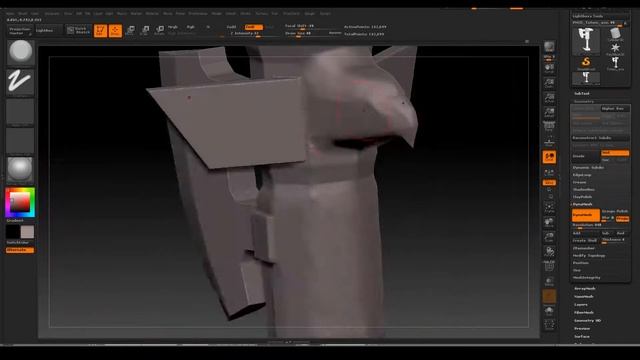Toggle Perspective view
640x360 pixels.
coord(549,127)
